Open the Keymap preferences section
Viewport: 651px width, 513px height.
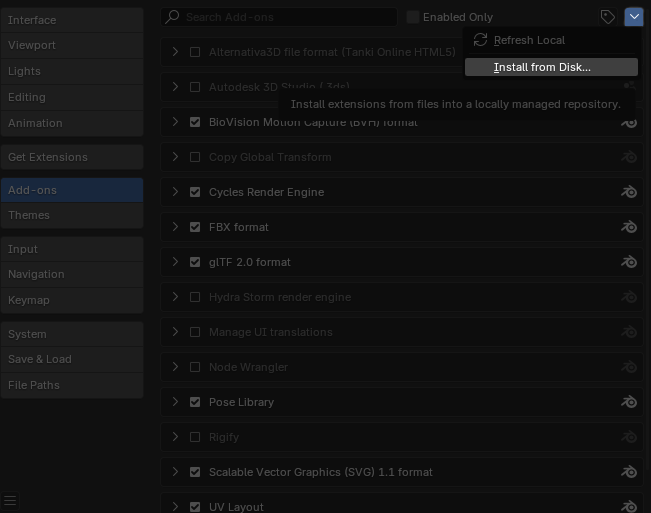[x=72, y=300]
